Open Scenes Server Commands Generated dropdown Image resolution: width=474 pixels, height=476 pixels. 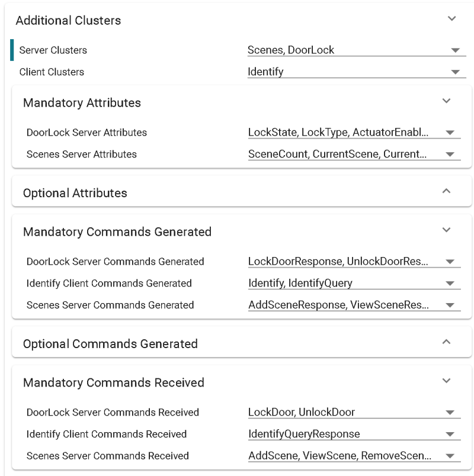450,305
